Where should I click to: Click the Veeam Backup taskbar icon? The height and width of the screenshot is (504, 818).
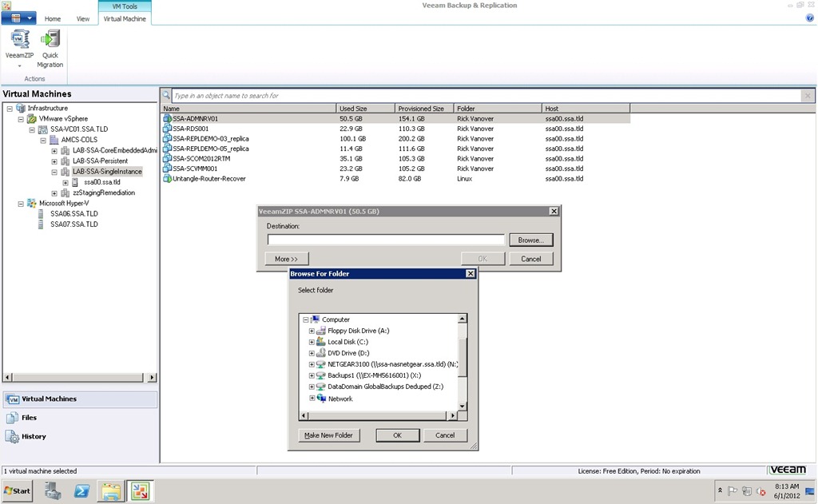coord(140,491)
